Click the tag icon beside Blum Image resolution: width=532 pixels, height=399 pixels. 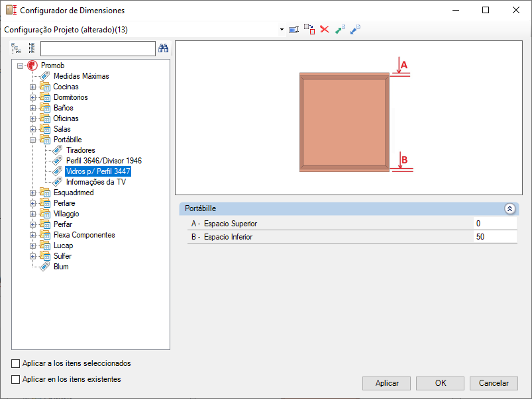coord(45,267)
